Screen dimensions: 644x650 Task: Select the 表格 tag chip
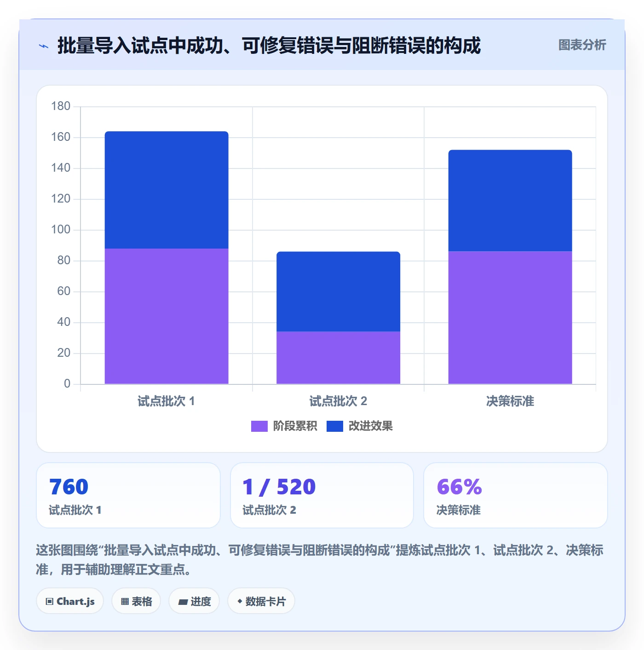(x=136, y=601)
